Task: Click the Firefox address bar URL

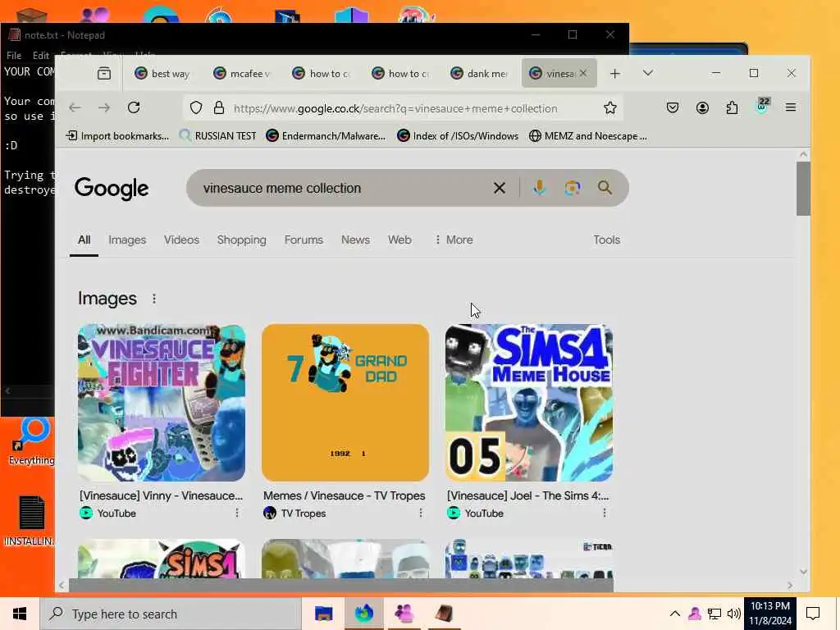Action: click(395, 108)
